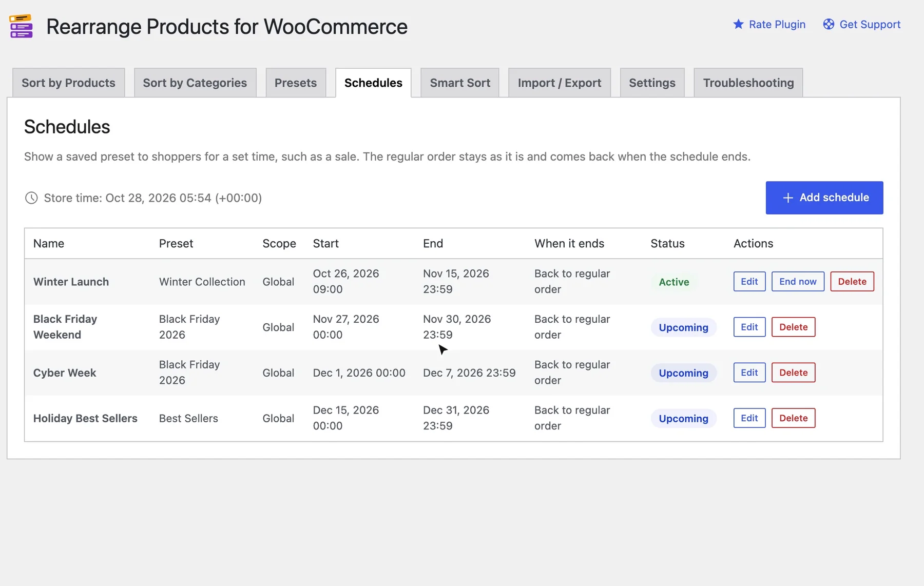924x586 pixels.
Task: Click the When it ends column header
Action: coord(569,243)
